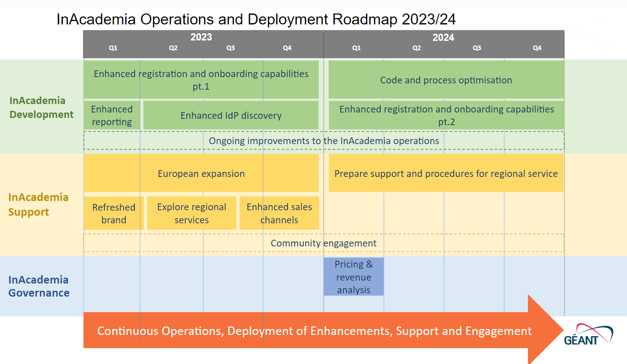The height and width of the screenshot is (364, 627).
Task: Select the 2024 year header
Action: coord(443,37)
